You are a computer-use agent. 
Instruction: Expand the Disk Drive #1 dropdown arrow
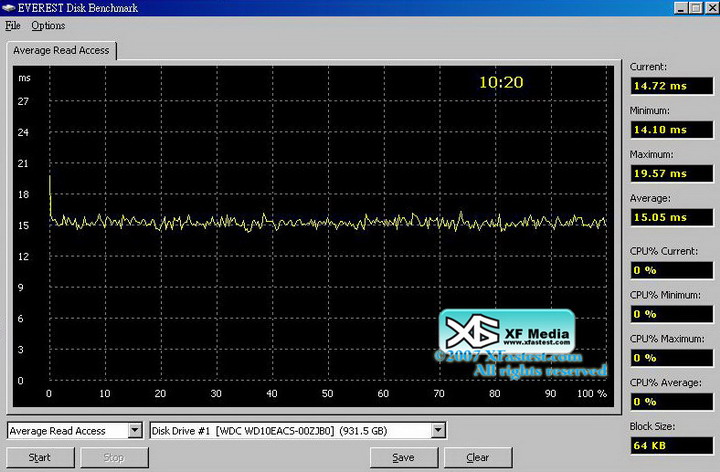[x=438, y=431]
